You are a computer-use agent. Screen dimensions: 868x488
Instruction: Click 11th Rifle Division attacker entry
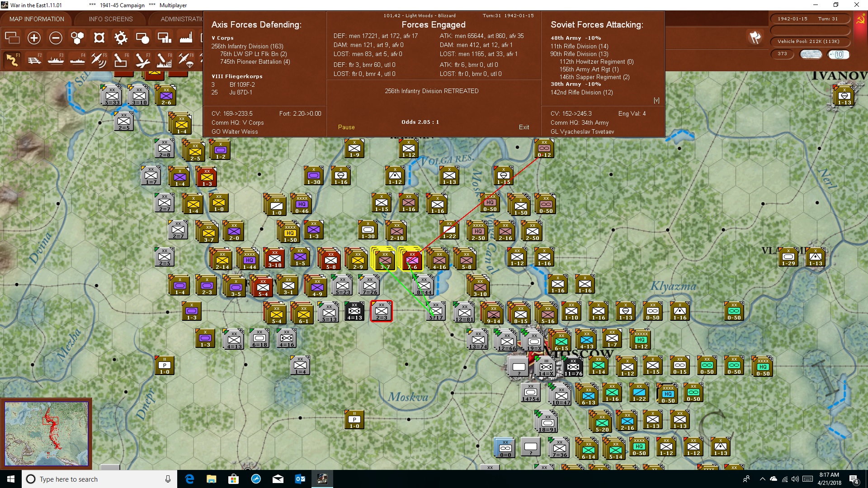(x=580, y=46)
